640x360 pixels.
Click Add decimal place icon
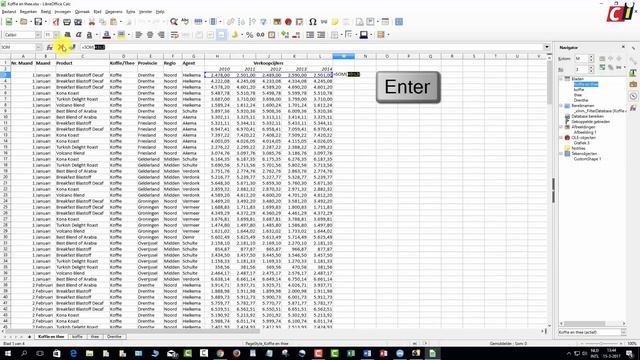pyautogui.click(x=285, y=35)
